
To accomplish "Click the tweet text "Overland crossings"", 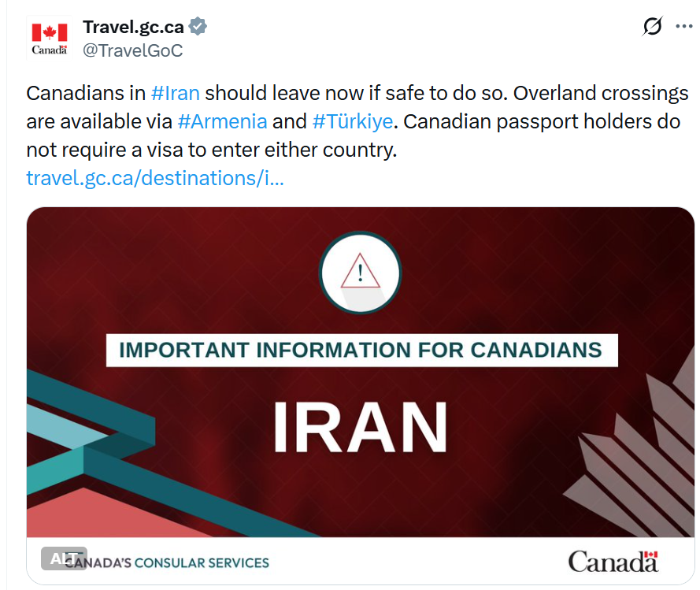I will tap(602, 93).
